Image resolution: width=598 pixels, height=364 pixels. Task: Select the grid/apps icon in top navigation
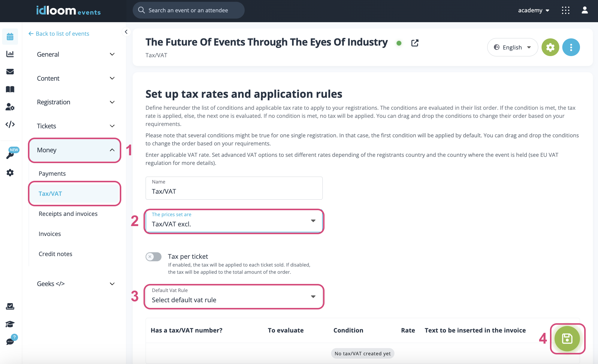pos(566,11)
